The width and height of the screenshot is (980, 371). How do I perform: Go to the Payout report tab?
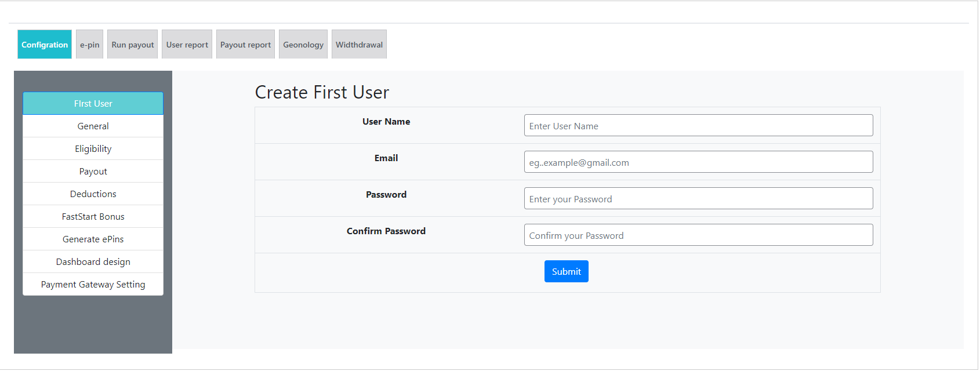coord(245,45)
